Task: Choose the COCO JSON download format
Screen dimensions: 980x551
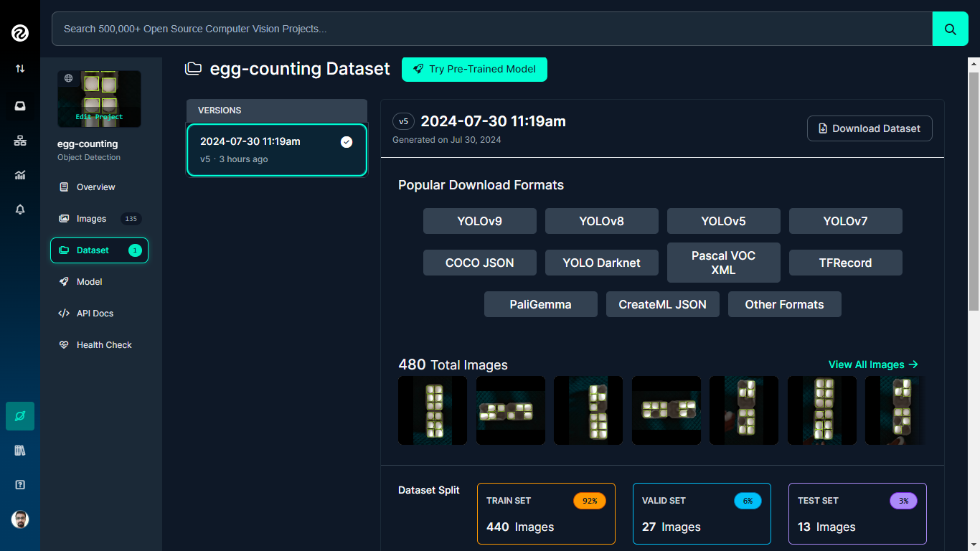Action: point(480,263)
